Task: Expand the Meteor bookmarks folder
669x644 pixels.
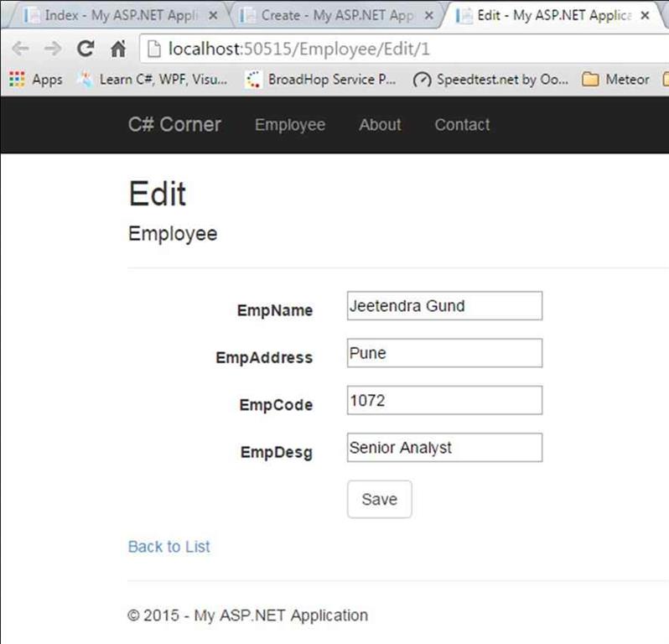Action: tap(616, 80)
